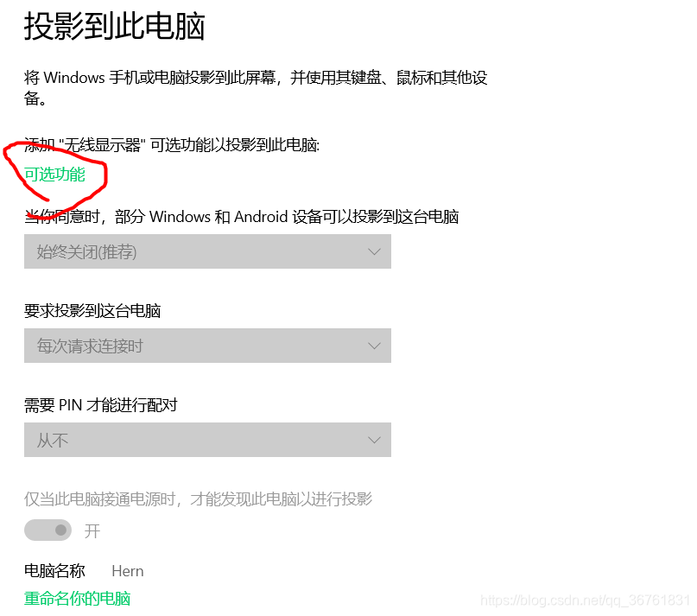The width and height of the screenshot is (697, 616).
Task: Toggle the power-source discovery switch
Action: (x=48, y=530)
